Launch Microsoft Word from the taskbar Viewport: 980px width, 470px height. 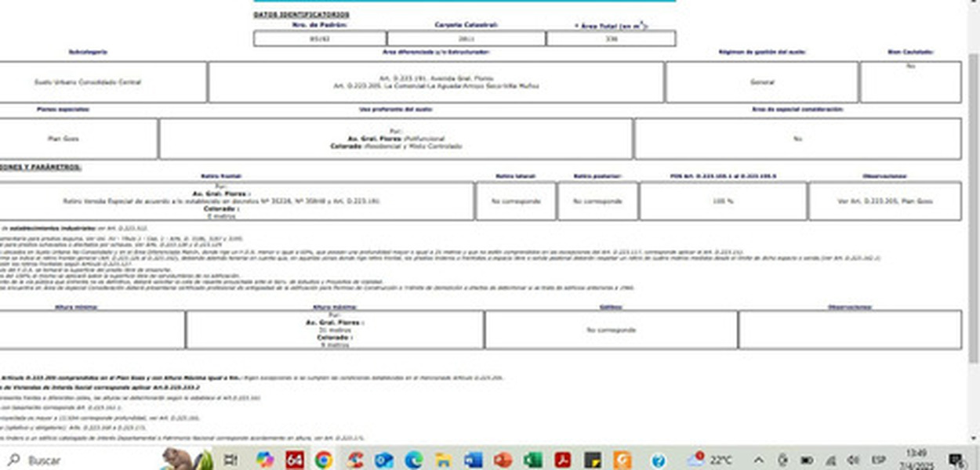(x=473, y=460)
